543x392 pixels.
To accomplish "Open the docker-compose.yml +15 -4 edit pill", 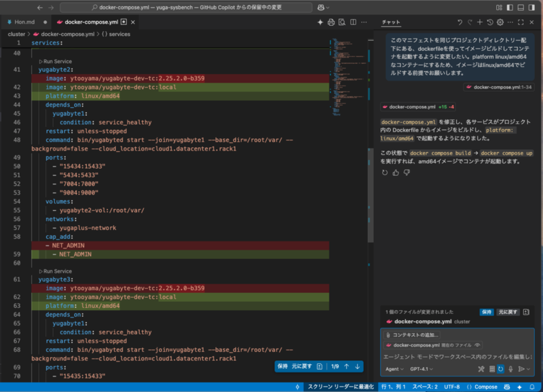I will tap(418, 107).
